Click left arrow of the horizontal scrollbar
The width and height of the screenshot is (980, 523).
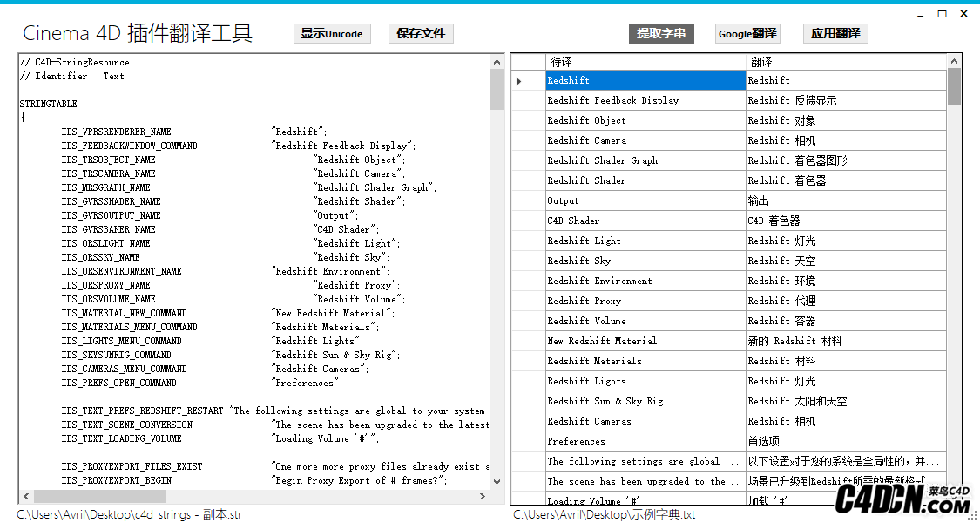(x=25, y=496)
